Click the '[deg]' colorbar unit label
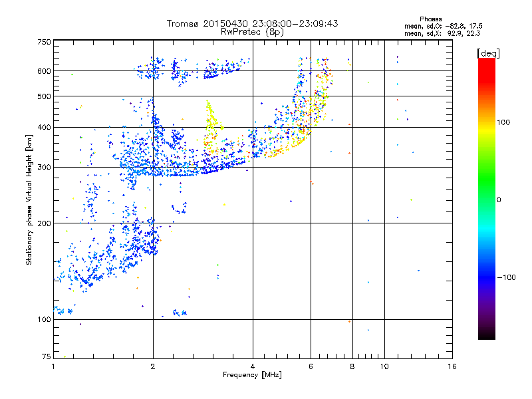Viewport: 532px width, 399px height. (x=488, y=53)
